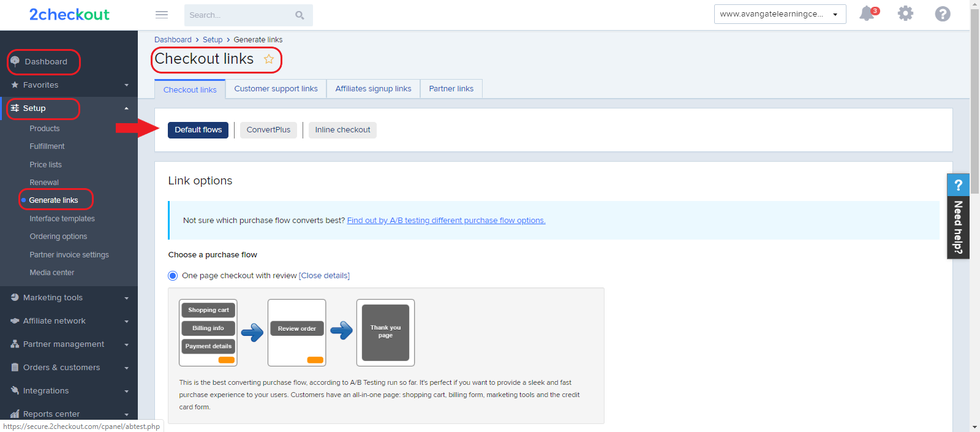This screenshot has width=980, height=432.
Task: Expand the Affiliate network section
Action: tap(69, 321)
